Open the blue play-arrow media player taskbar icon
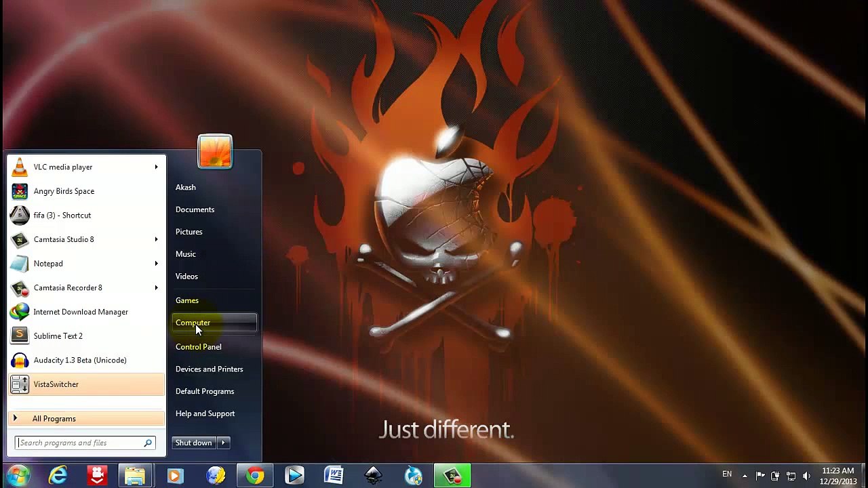This screenshot has height=488, width=868. coord(294,476)
